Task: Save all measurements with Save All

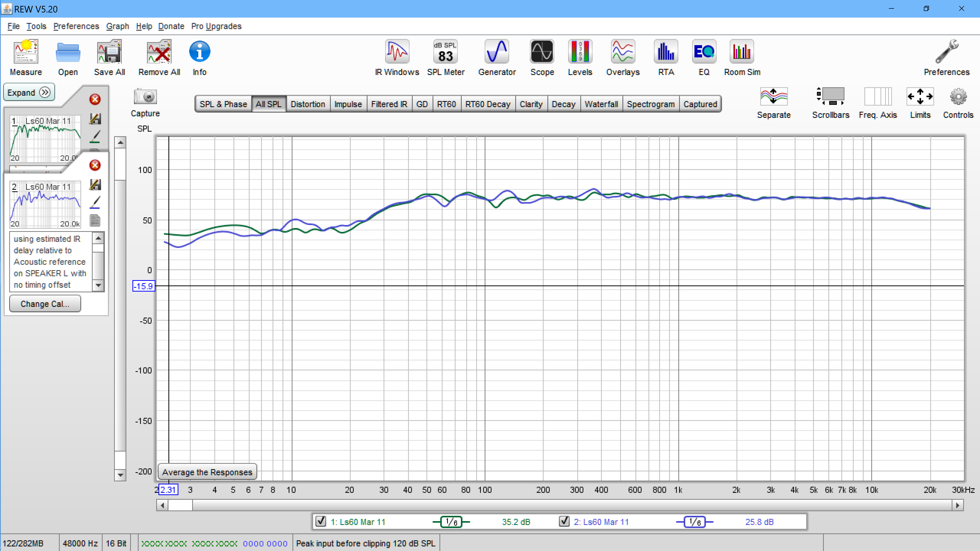Action: [x=109, y=52]
